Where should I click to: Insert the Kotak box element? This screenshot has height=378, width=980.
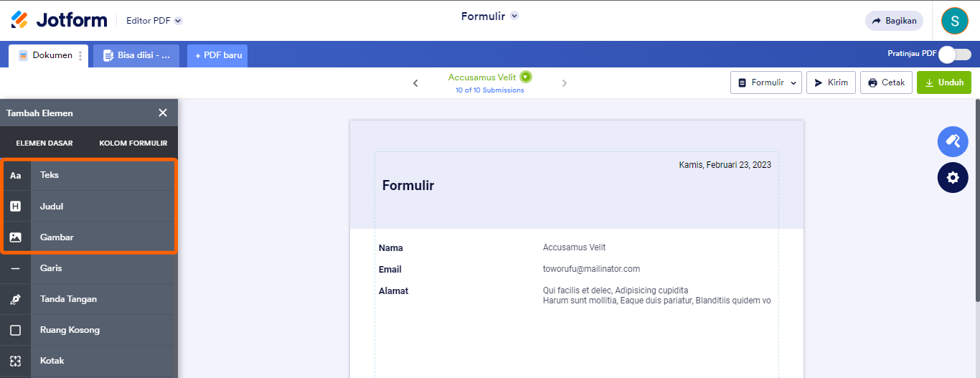52,361
